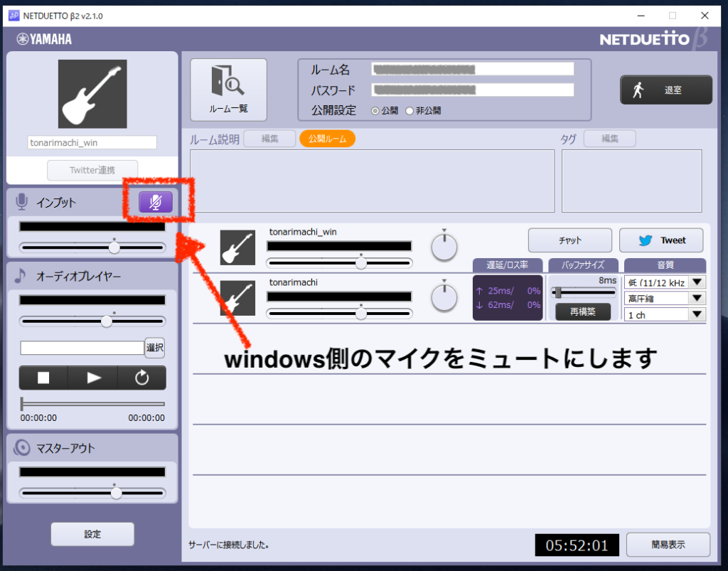
Task: Click the ルーム名 input field
Action: [473, 70]
